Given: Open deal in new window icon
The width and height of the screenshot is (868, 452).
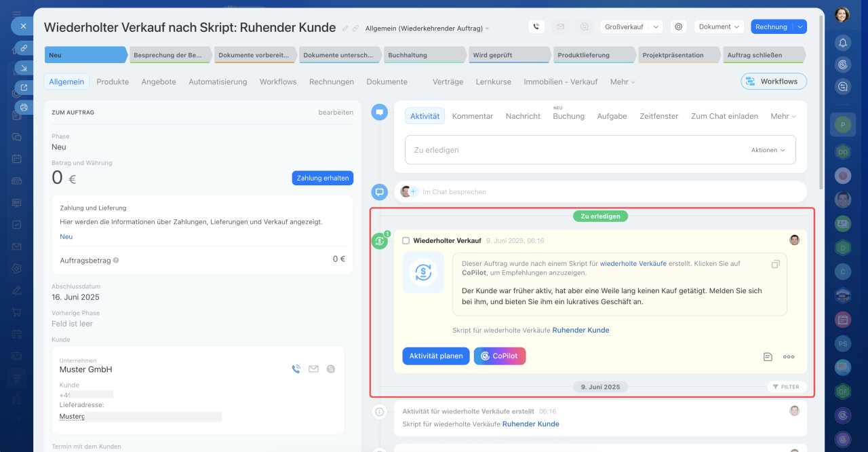Looking at the screenshot, I should click(x=24, y=88).
